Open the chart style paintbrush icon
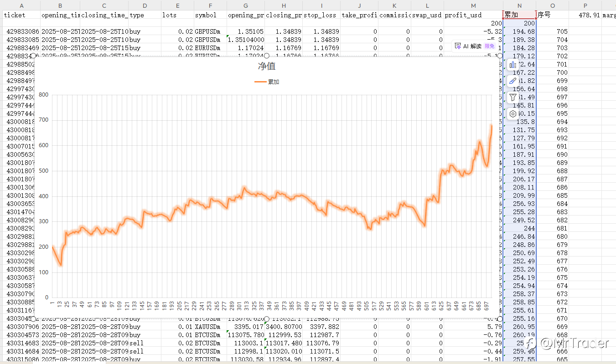Viewport: 616px width, 364px height. pyautogui.click(x=513, y=81)
